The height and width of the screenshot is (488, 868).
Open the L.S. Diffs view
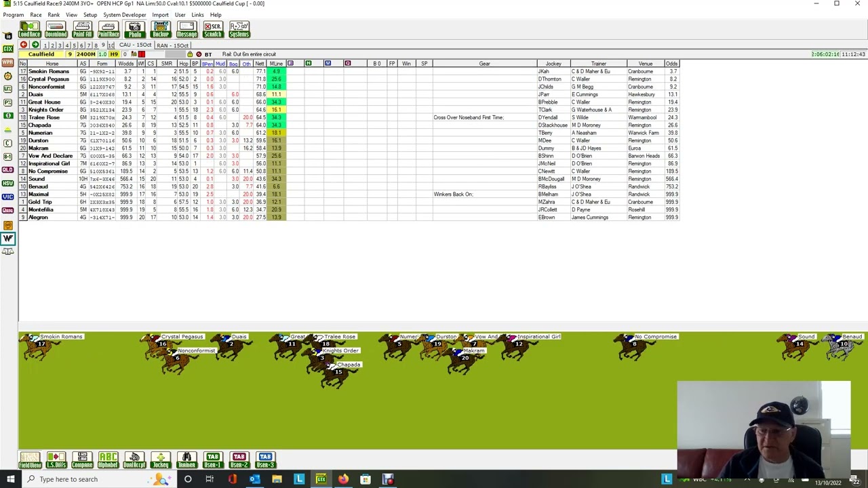pyautogui.click(x=56, y=460)
